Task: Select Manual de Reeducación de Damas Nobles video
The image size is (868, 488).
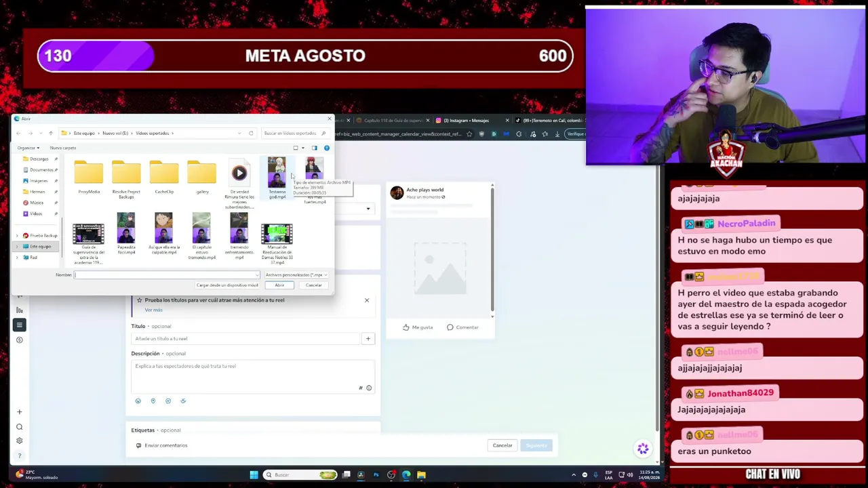Action: pos(277,243)
